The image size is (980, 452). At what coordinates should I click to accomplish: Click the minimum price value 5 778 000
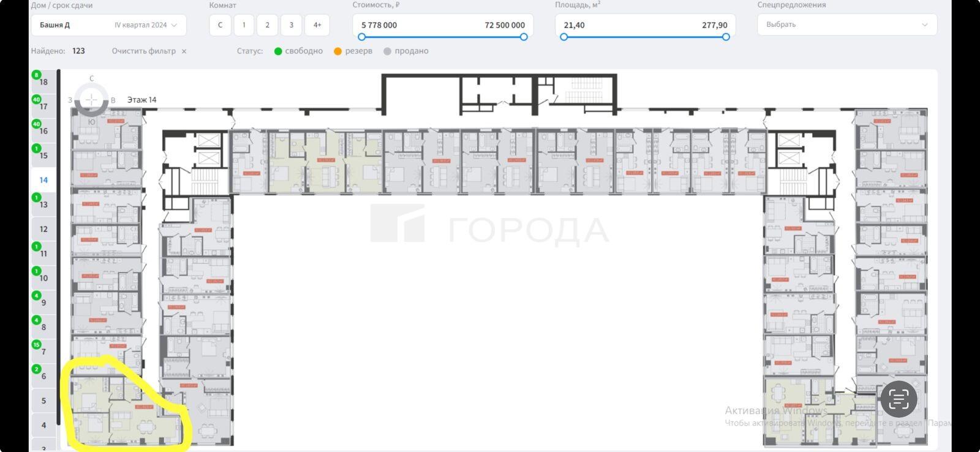click(379, 25)
